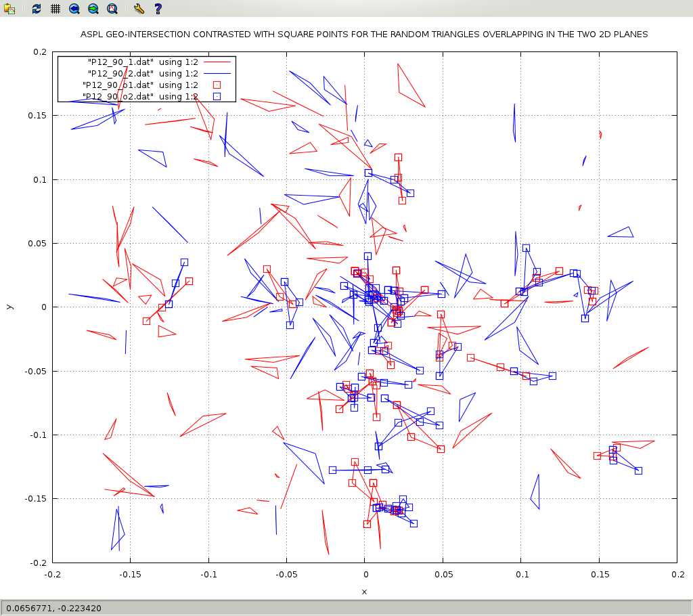Click the red square sample in the legend
Image resolution: width=693 pixels, height=616 pixels.
pos(217,85)
